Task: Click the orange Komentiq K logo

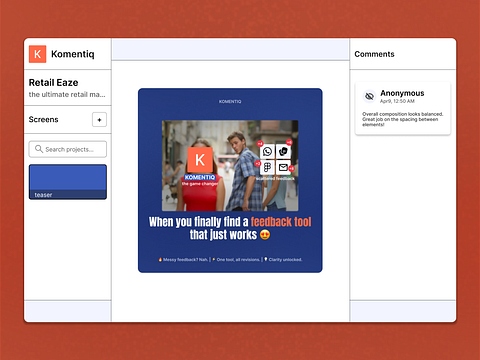Action: 37,54
